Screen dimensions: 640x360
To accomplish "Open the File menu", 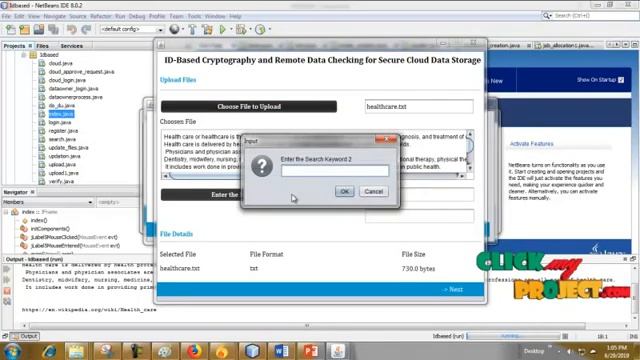I will tap(6, 16).
